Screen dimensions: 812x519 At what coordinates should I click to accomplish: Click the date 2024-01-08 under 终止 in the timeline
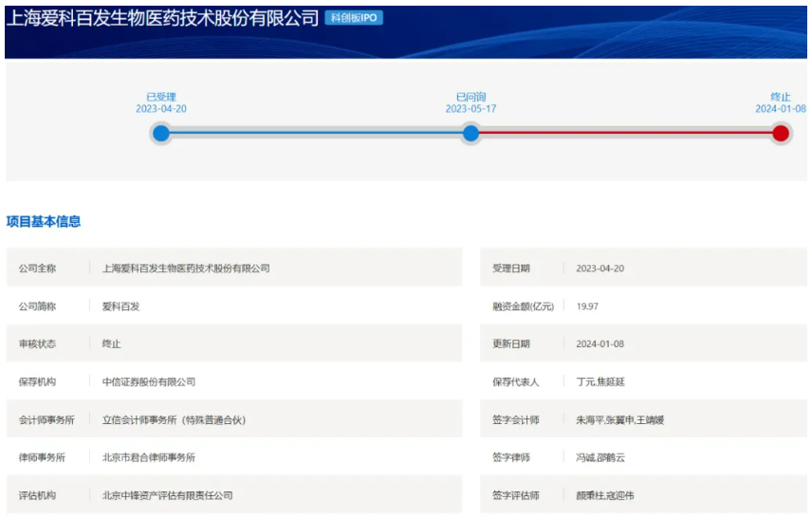point(781,109)
